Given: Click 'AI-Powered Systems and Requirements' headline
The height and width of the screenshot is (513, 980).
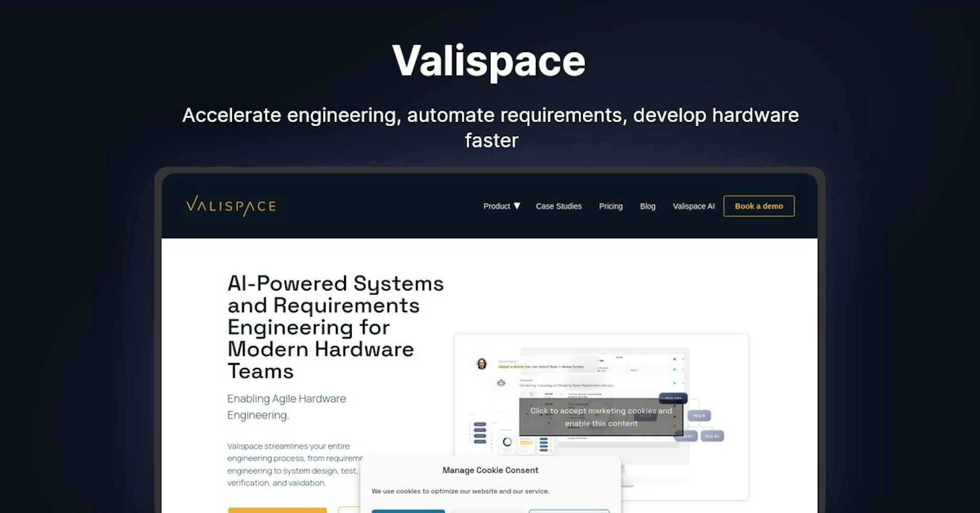Looking at the screenshot, I should [335, 327].
